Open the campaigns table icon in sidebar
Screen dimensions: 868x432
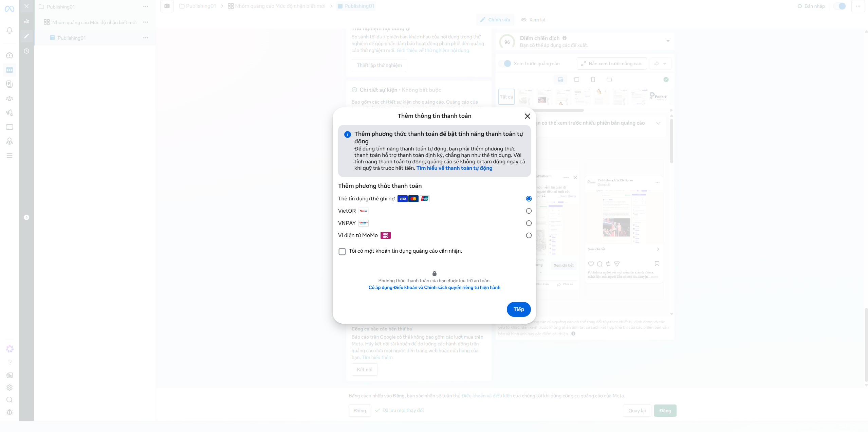coord(10,70)
